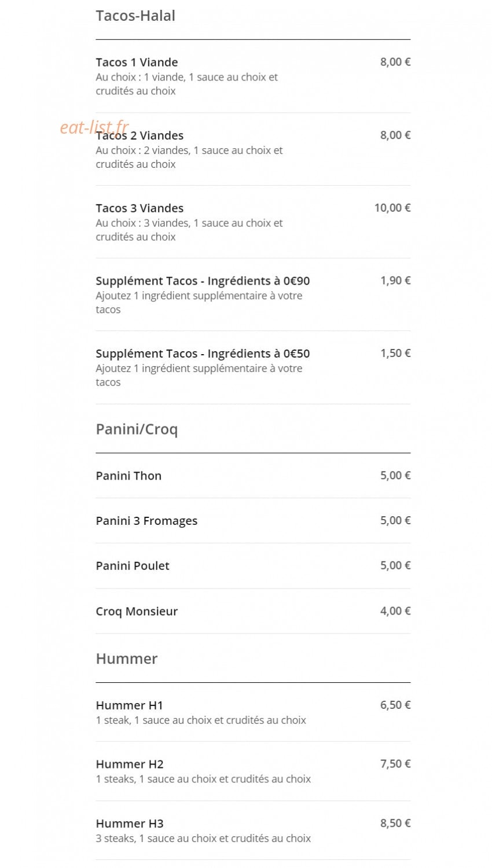Click the 1,90 € supplement price
Screen dimensions: 492x868
[395, 281]
